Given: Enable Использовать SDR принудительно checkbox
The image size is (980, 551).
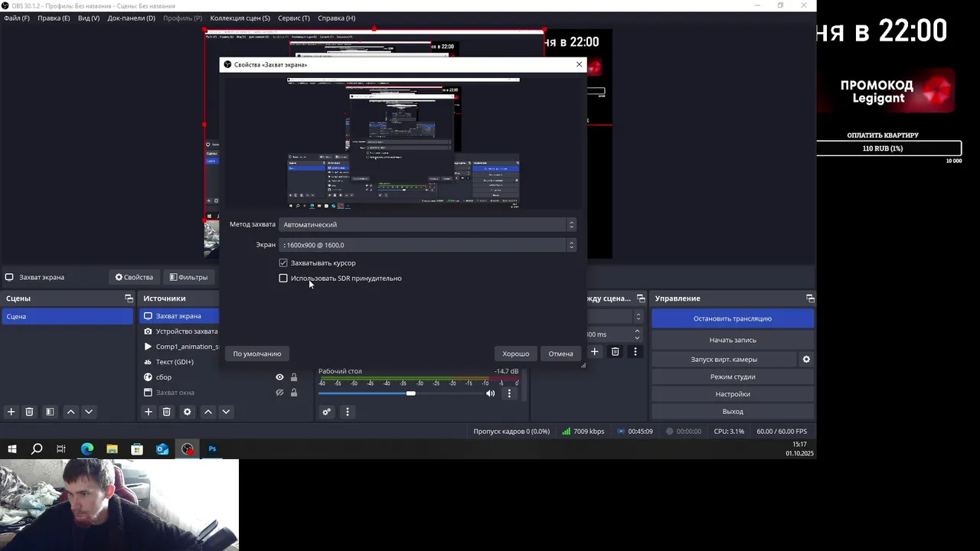Looking at the screenshot, I should click(283, 278).
